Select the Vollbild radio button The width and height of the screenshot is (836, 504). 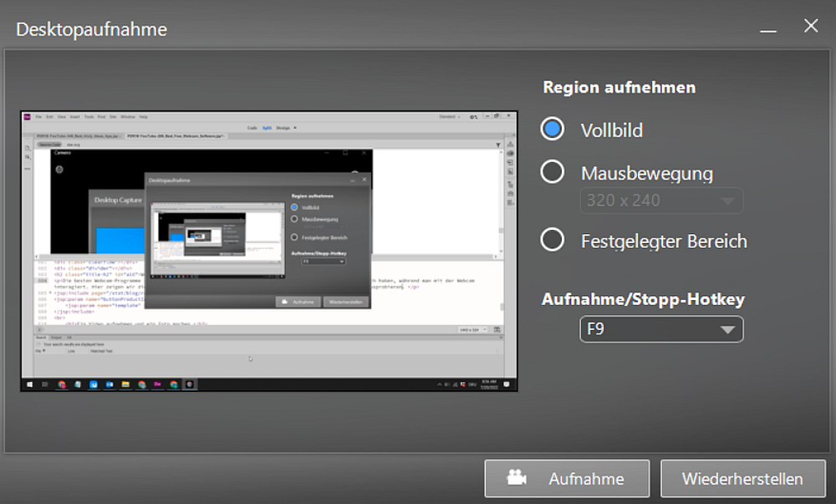point(552,130)
